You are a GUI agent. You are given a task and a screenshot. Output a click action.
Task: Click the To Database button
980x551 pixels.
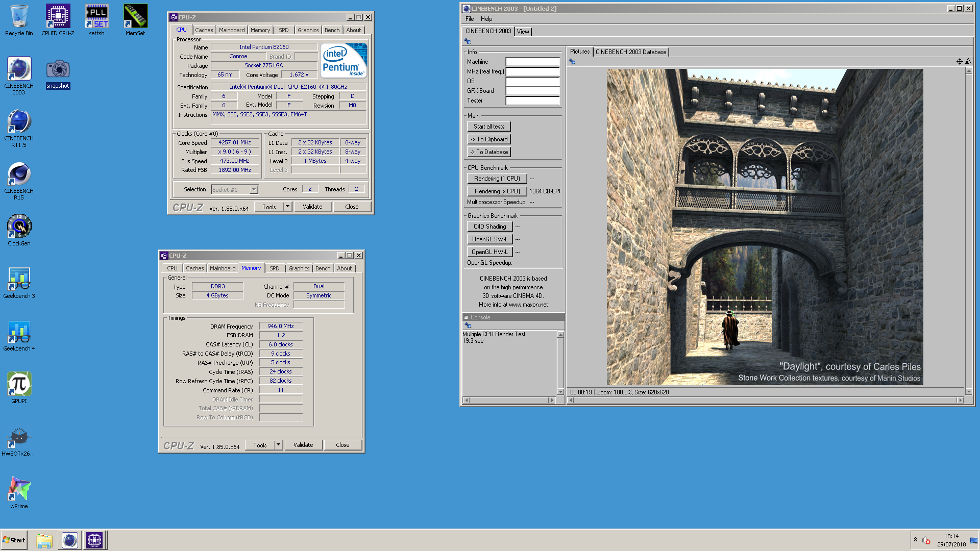pos(489,152)
